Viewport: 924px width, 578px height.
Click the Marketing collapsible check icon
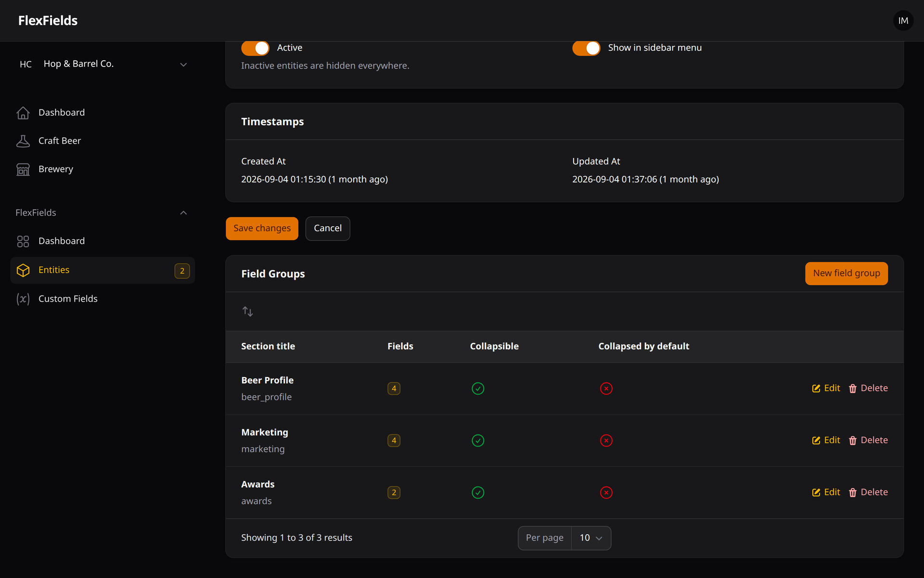click(x=478, y=440)
